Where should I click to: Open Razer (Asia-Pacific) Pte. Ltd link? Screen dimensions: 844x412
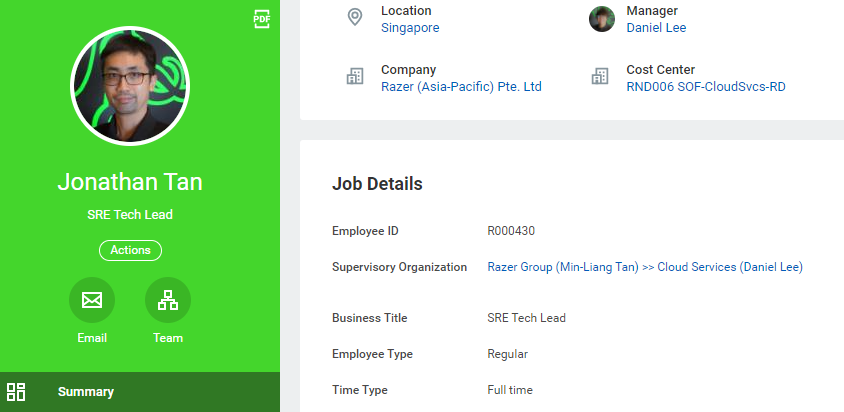pos(461,87)
